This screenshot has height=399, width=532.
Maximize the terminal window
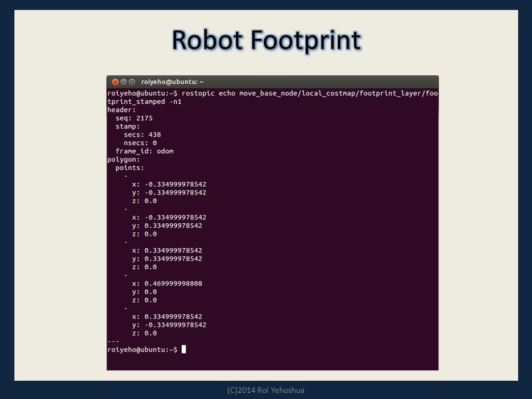pos(132,82)
